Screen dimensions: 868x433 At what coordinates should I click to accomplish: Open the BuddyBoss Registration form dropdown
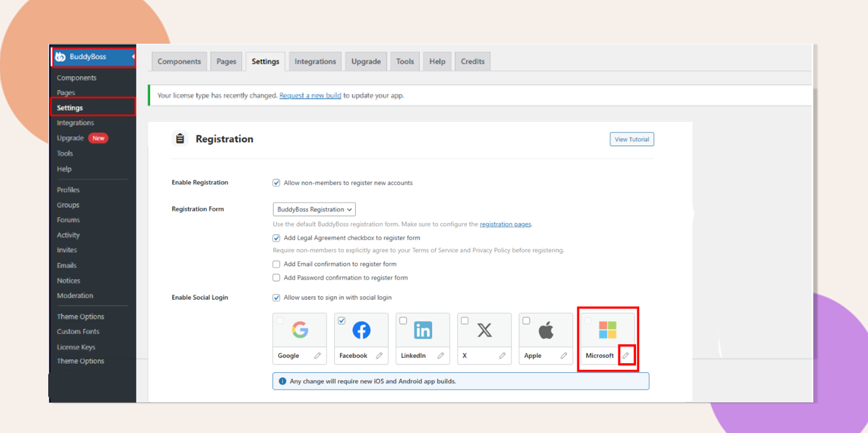[x=314, y=209]
